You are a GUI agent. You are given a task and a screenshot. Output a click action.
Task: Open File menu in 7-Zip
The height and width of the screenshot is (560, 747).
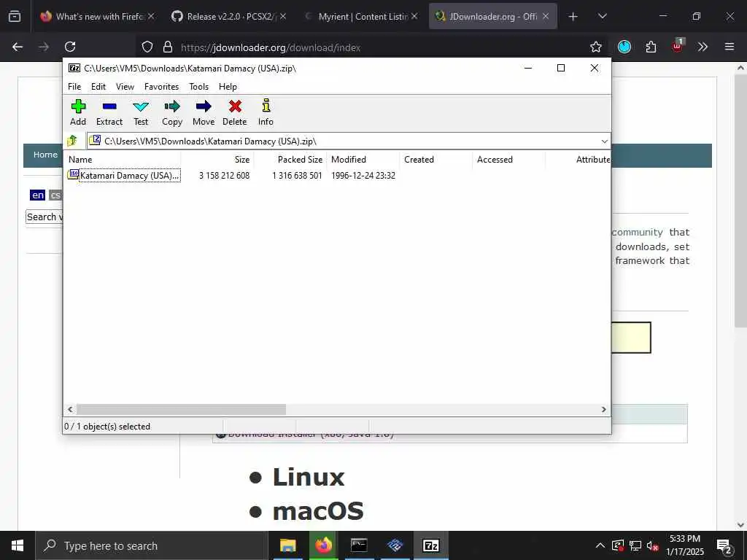74,87
